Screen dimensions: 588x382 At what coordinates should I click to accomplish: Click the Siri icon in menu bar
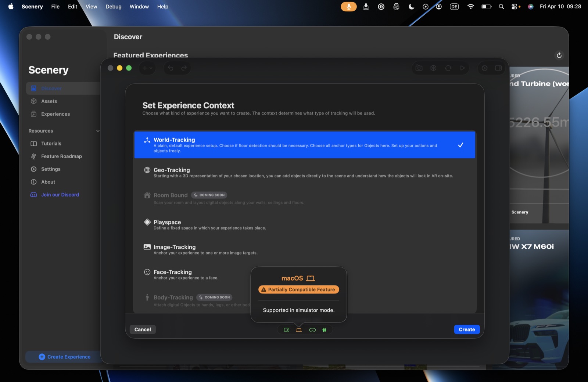[531, 7]
